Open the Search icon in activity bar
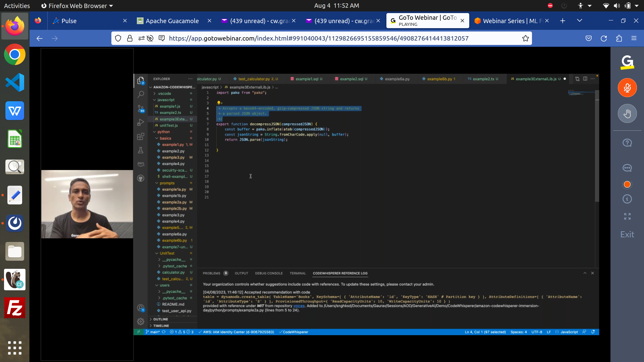644x362 pixels. (x=141, y=95)
